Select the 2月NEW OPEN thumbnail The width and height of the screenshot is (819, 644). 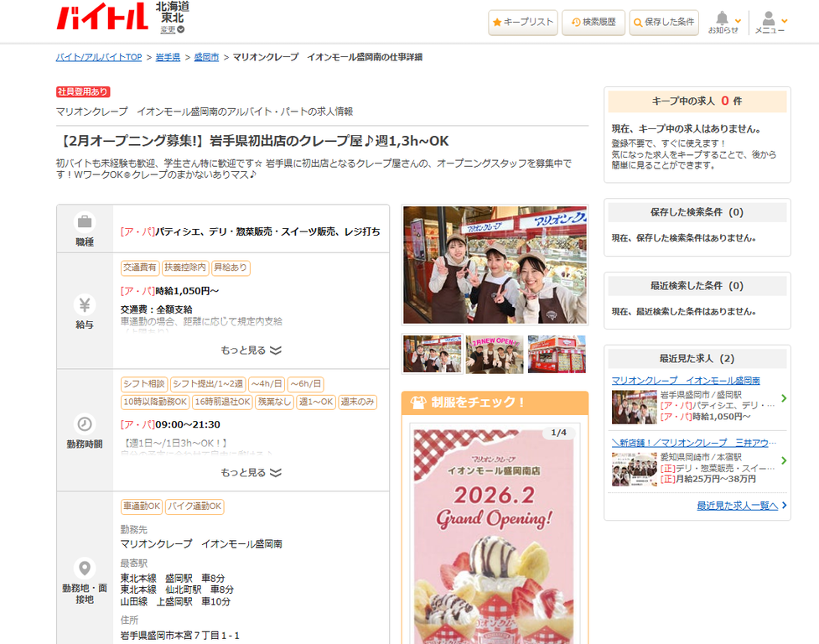[x=494, y=354]
